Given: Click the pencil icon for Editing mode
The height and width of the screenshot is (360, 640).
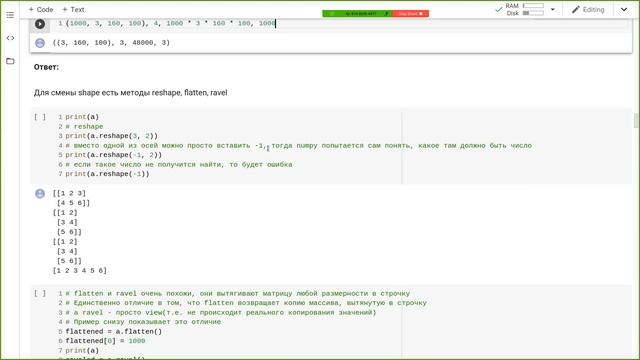Looking at the screenshot, I should [x=576, y=9].
